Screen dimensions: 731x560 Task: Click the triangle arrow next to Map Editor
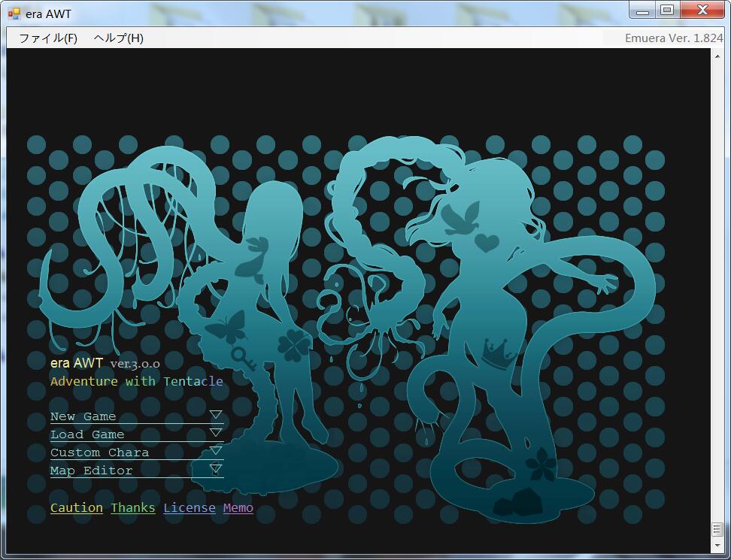pos(215,468)
